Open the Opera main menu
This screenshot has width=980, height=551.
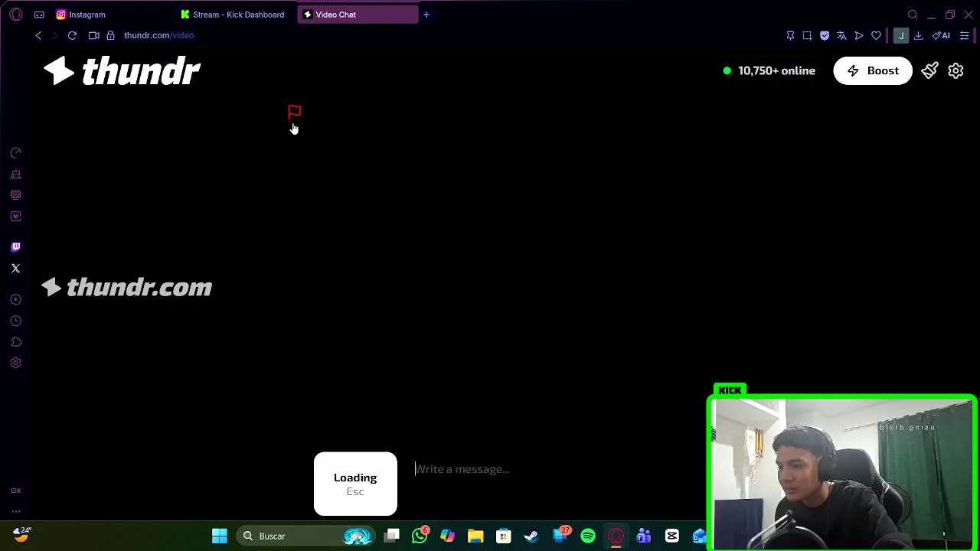pyautogui.click(x=16, y=15)
